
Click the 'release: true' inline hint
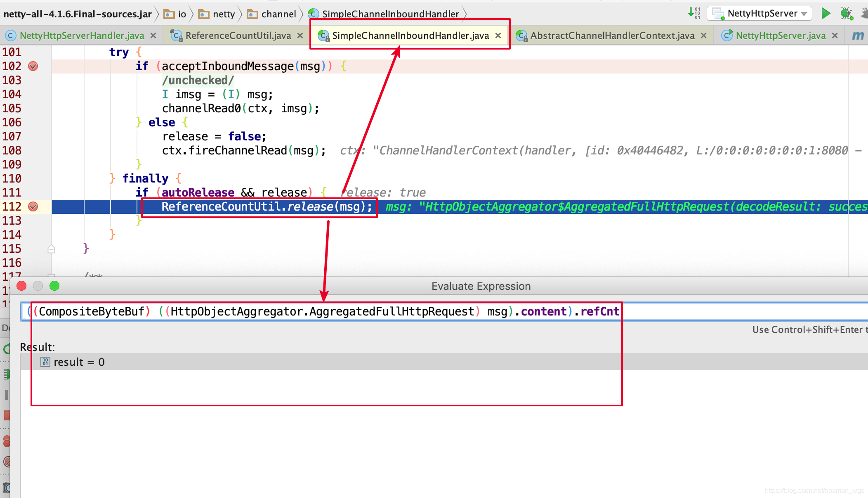[x=383, y=193]
